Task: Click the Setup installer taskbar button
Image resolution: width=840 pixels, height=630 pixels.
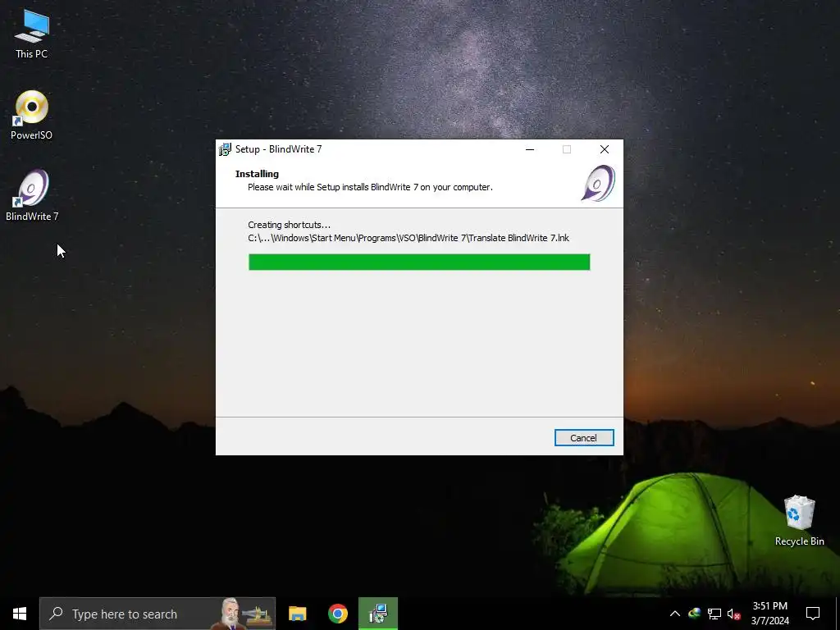Action: tap(378, 614)
